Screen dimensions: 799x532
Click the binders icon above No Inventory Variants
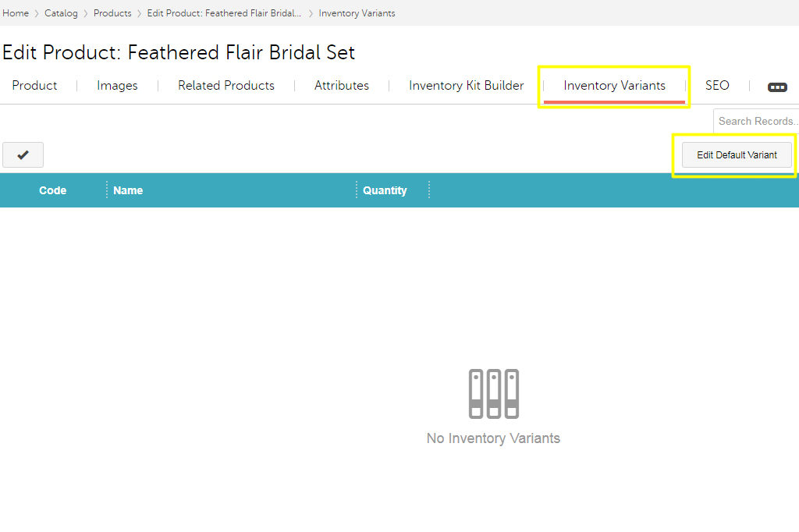click(493, 393)
